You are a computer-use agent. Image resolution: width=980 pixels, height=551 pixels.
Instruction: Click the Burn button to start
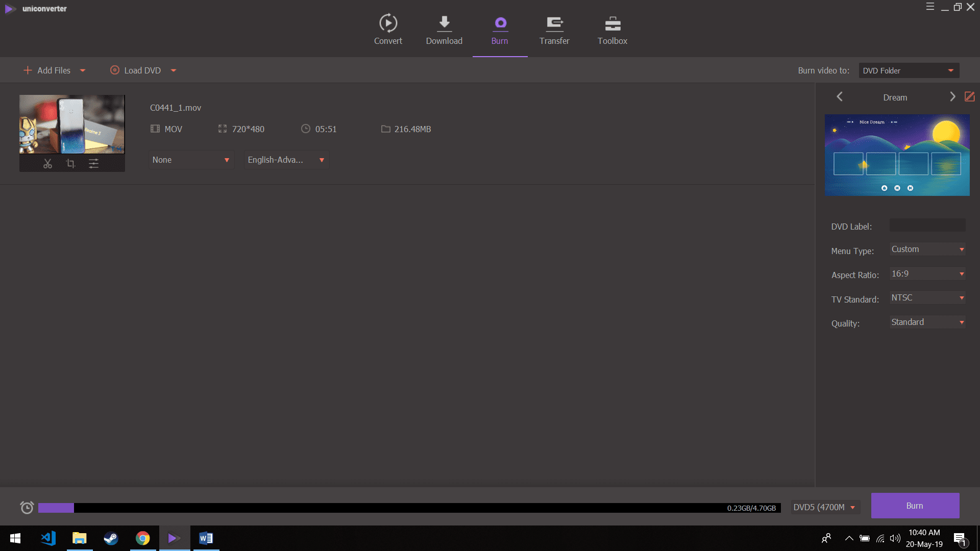[915, 505]
